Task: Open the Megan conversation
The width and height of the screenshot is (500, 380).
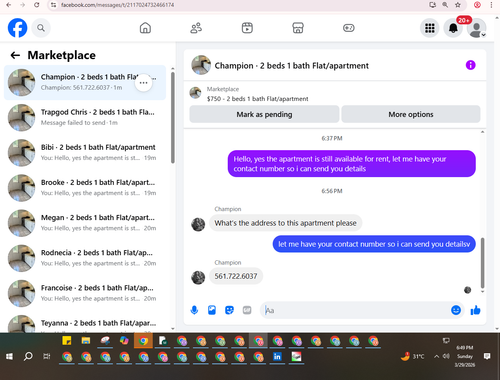Action: pos(85,223)
